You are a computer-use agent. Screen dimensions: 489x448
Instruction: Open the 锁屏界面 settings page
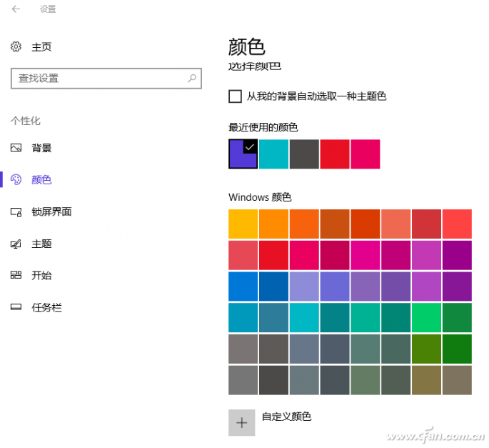point(51,211)
